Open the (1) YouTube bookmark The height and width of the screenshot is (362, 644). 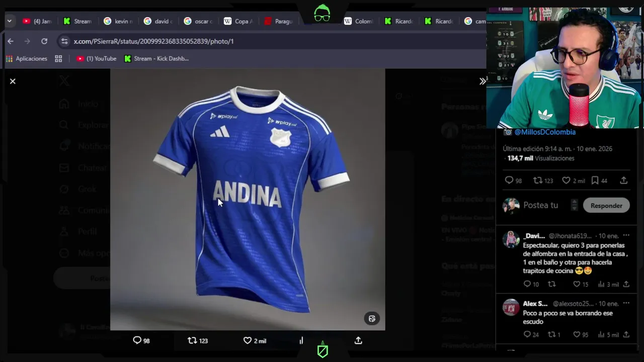pyautogui.click(x=96, y=58)
